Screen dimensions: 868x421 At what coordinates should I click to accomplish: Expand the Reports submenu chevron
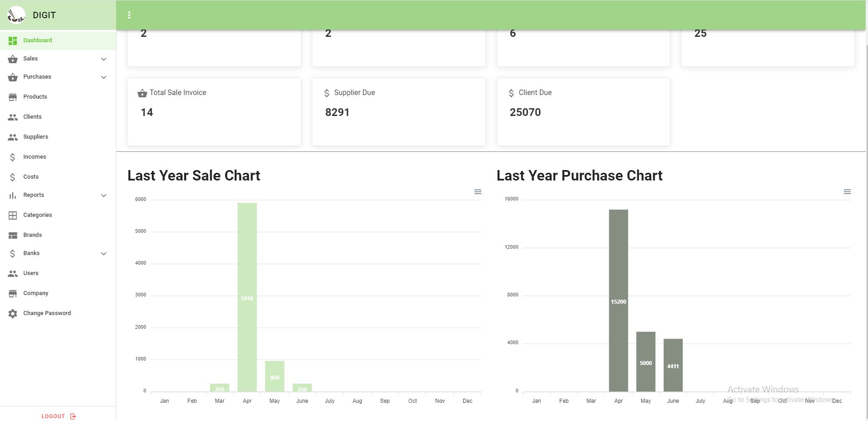click(104, 195)
